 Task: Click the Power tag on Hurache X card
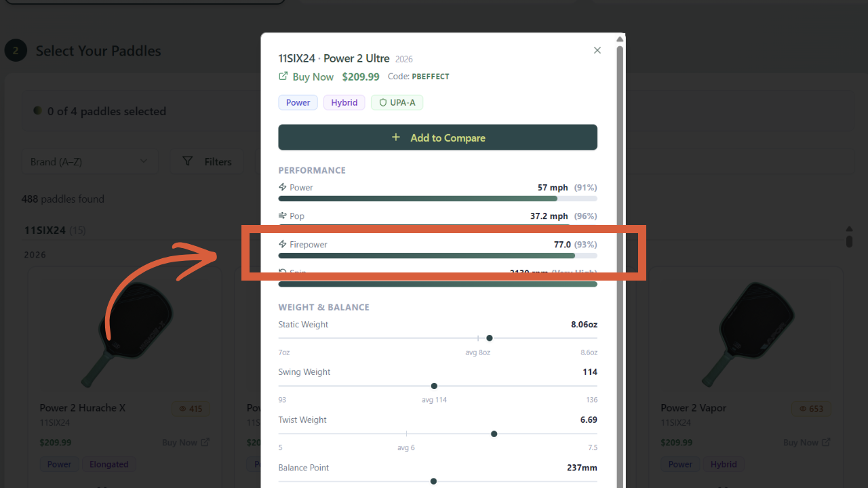click(59, 464)
